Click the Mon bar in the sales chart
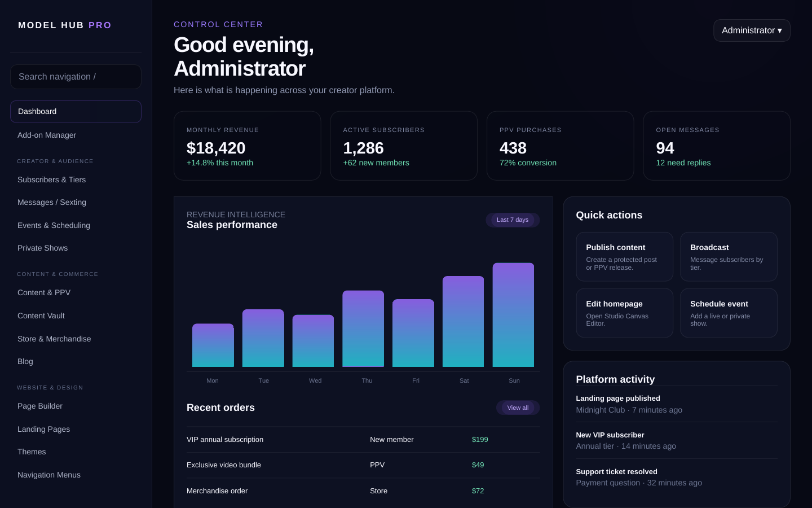 [x=213, y=345]
